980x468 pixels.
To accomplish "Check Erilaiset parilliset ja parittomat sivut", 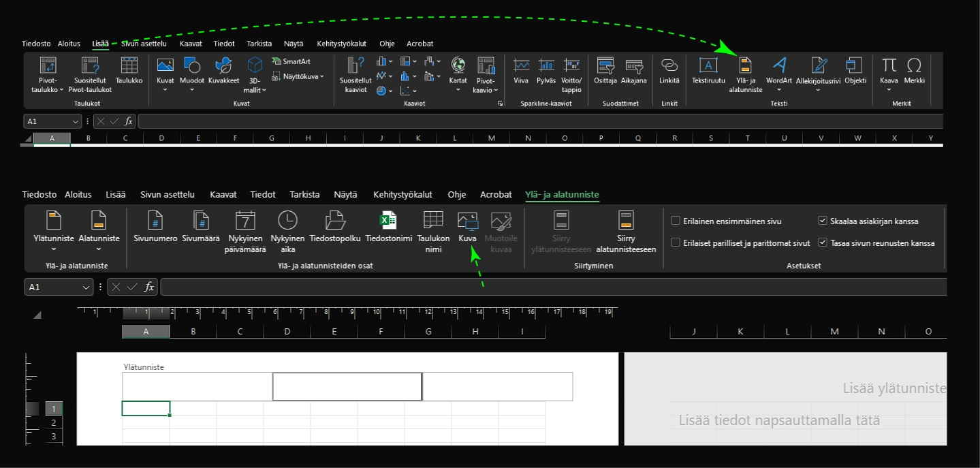I will click(x=676, y=243).
